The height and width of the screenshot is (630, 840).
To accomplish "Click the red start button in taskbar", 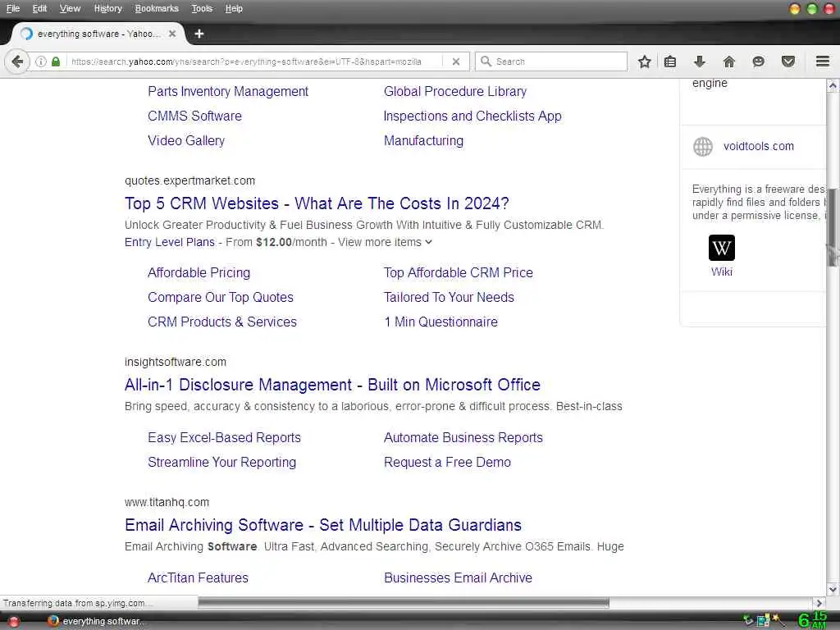I will 13,622.
